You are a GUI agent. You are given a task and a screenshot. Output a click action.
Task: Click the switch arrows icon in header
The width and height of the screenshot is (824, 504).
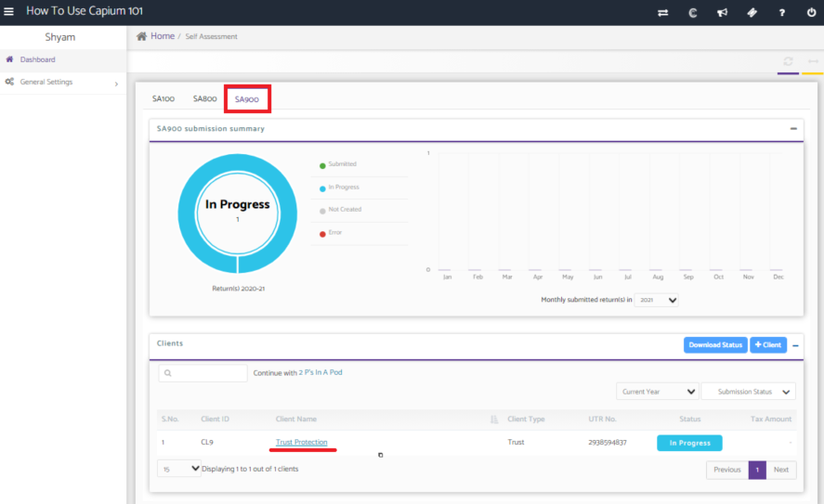pyautogui.click(x=662, y=13)
